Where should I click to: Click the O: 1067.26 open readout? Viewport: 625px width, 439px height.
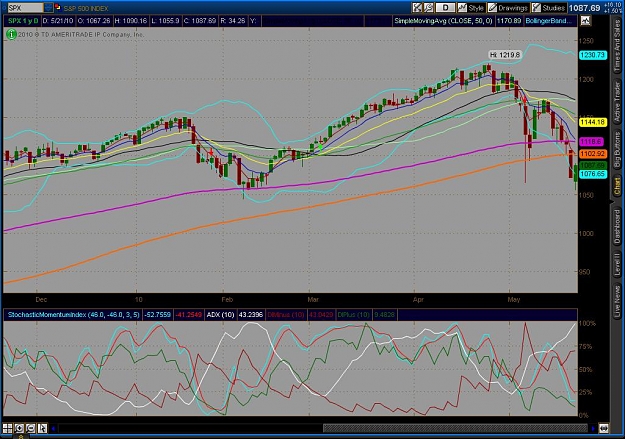[x=94, y=21]
